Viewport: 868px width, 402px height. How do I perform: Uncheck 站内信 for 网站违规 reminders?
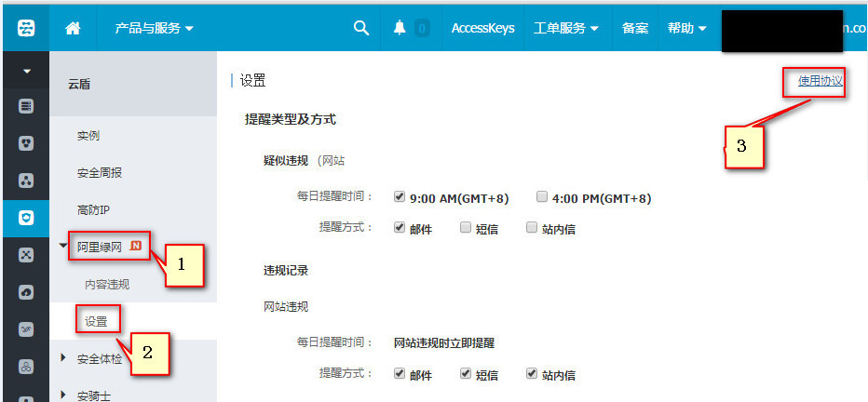(532, 373)
